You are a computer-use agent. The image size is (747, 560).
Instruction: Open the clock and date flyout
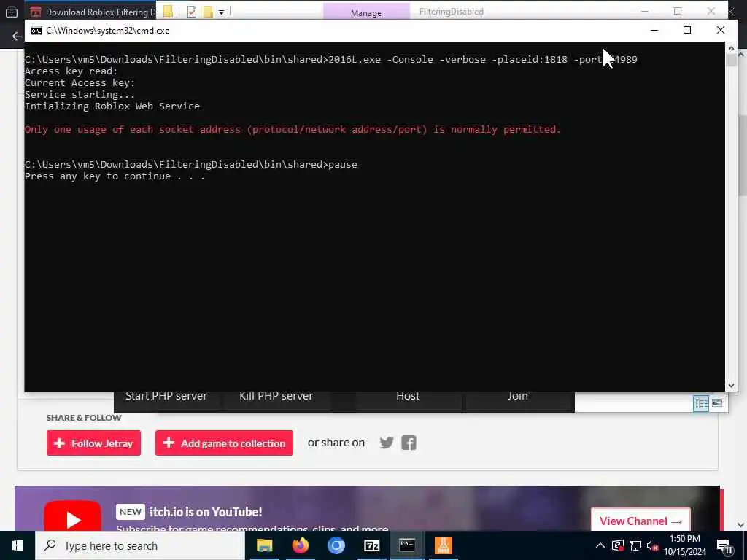(x=685, y=545)
